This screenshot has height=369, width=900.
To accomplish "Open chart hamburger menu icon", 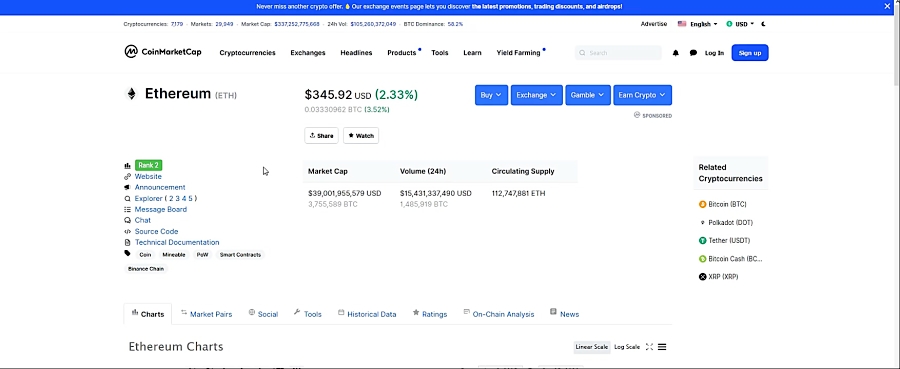I will pyautogui.click(x=662, y=347).
